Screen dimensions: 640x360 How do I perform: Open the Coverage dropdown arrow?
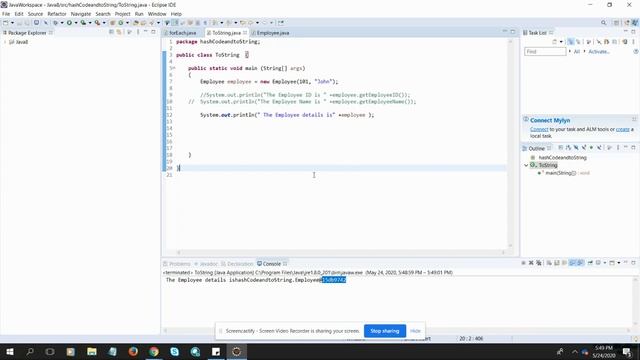(x=90, y=23)
